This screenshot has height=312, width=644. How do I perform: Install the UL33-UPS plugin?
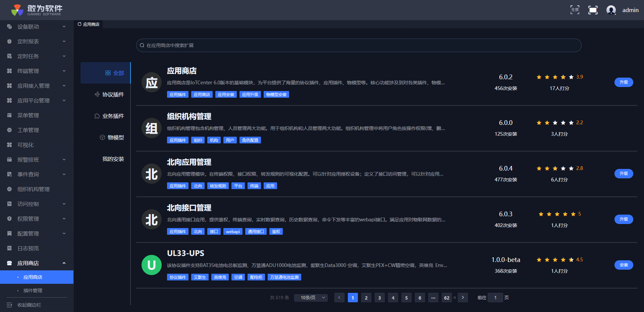pos(624,265)
